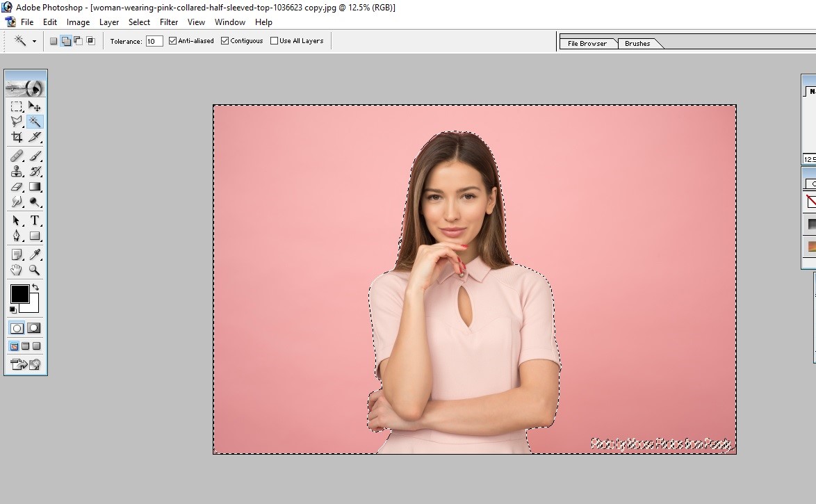
Task: Switch to Quick Mask mode
Action: [34, 328]
